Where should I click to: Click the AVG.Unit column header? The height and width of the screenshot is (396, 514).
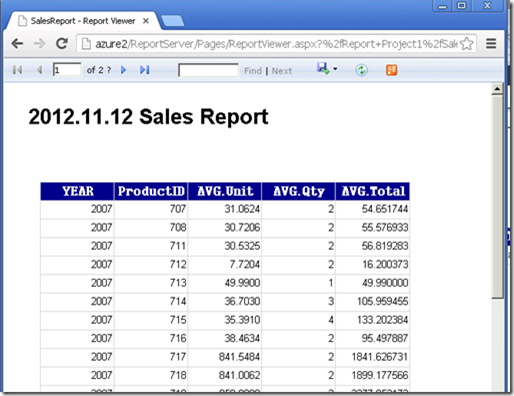pos(225,191)
